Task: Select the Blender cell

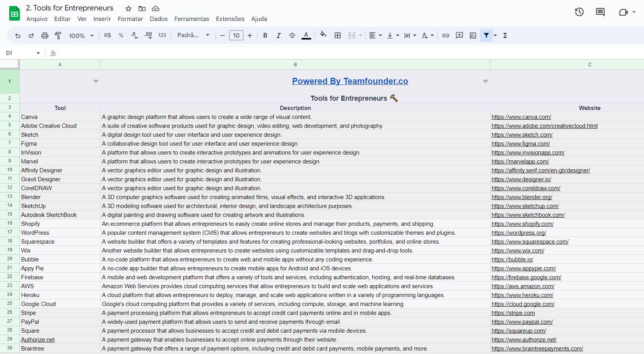Action: [x=60, y=197]
